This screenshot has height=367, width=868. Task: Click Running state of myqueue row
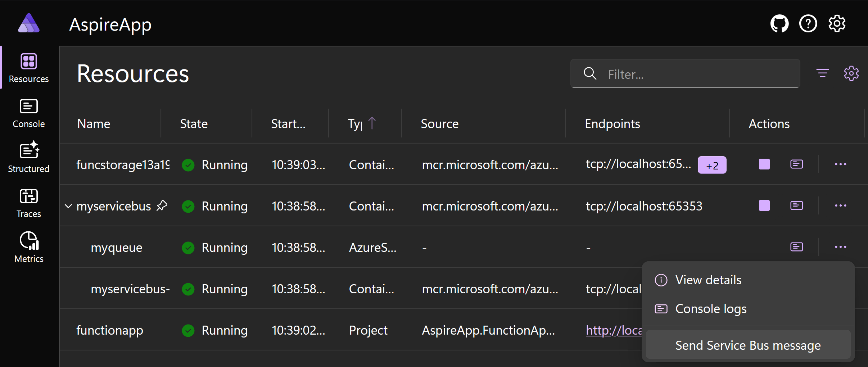pyautogui.click(x=214, y=248)
